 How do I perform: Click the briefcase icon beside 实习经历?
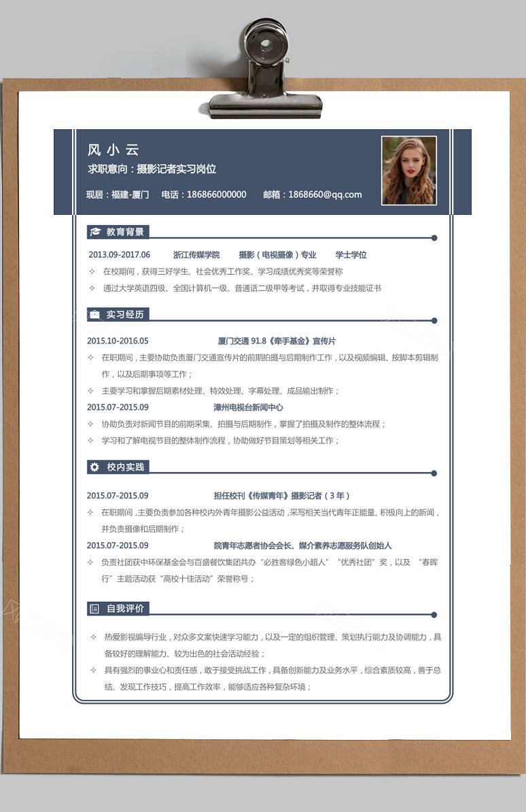click(94, 314)
